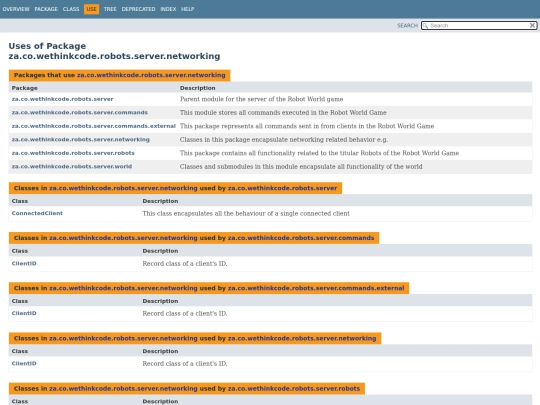The image size is (540, 405).
Task: Open za.co.wethinkcode.robots.server.commands package link
Action: (80, 113)
